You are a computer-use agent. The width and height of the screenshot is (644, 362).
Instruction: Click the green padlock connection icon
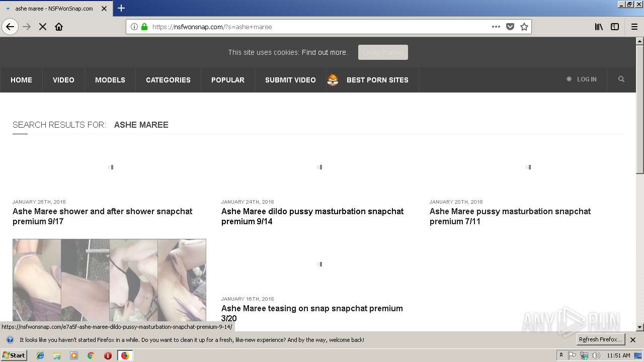coord(144,27)
